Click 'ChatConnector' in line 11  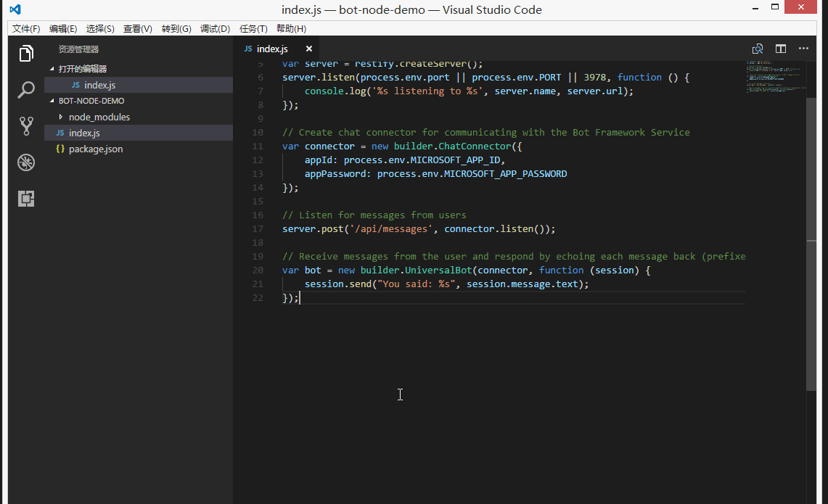[x=475, y=146]
